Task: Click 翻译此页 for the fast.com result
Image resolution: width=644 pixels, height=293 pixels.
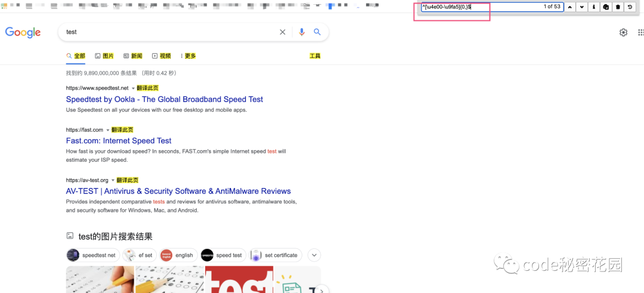Action: point(122,130)
